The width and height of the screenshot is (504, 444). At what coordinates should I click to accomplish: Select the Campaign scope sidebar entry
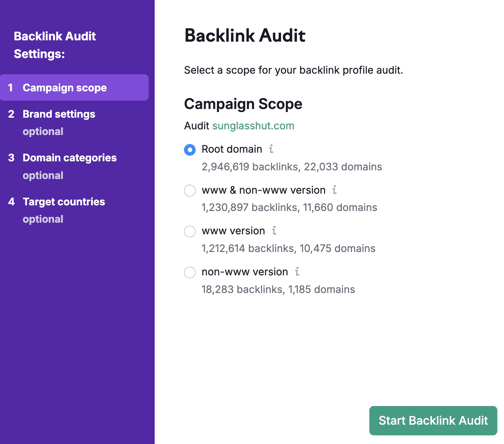pos(65,88)
